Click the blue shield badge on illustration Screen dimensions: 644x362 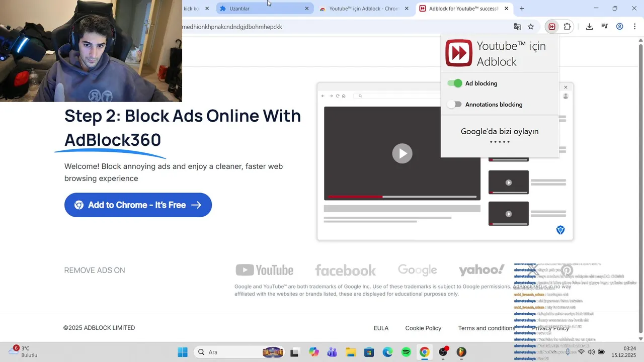[560, 230]
